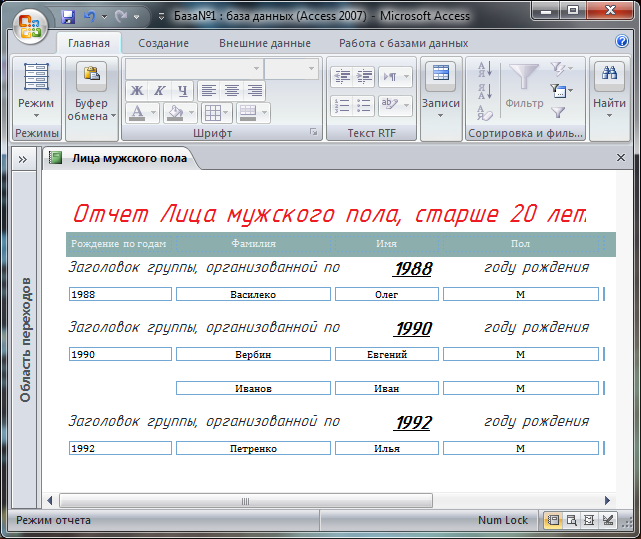The image size is (641, 539).
Task: Switch to Report View in status bar
Action: point(553,520)
